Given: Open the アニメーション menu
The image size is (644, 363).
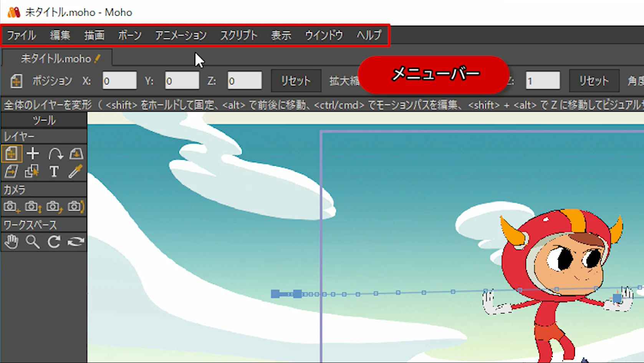Looking at the screenshot, I should [x=181, y=35].
